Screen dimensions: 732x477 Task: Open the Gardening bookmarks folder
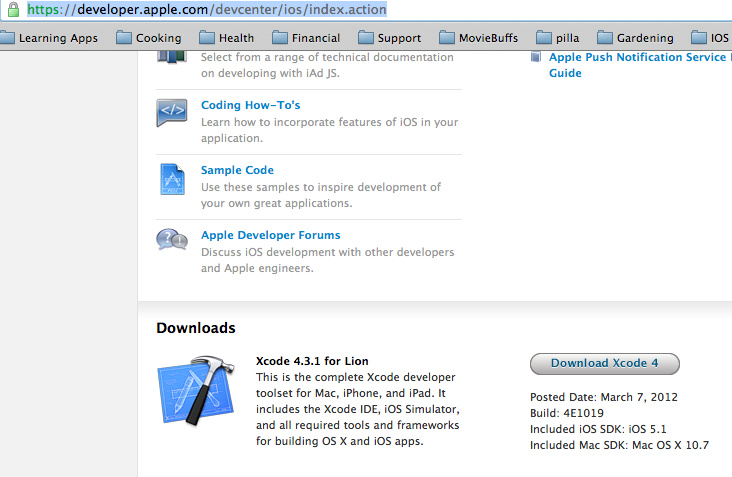[634, 38]
